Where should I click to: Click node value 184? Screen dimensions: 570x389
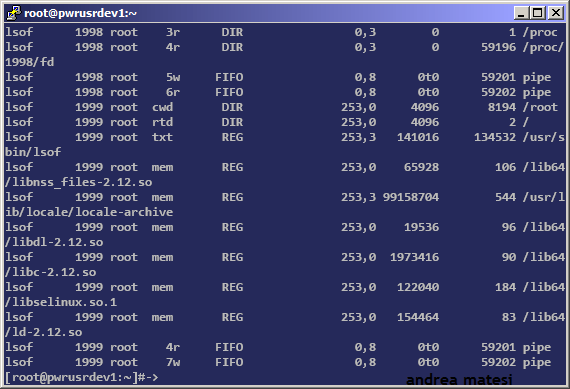coord(505,287)
